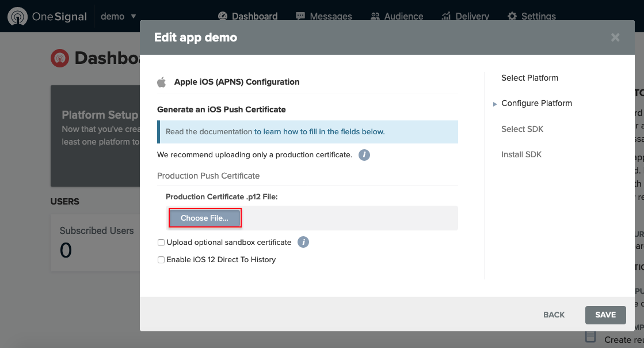Select the Select Platform step
Screen dimensions: 644x348
(x=529, y=78)
